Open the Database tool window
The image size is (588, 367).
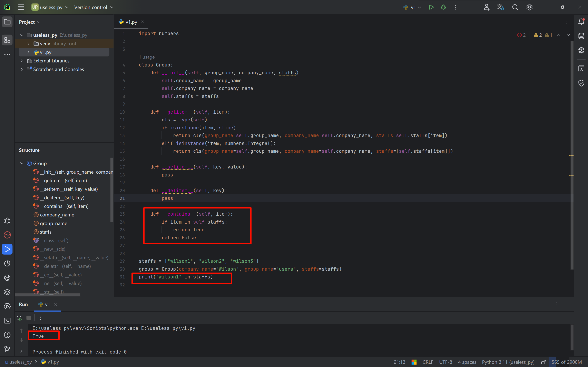pos(581,36)
